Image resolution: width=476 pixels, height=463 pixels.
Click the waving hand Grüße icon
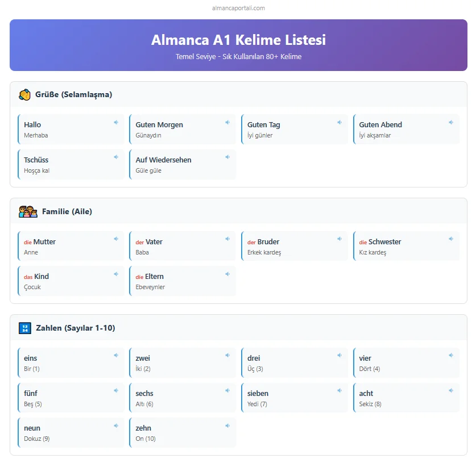(24, 95)
